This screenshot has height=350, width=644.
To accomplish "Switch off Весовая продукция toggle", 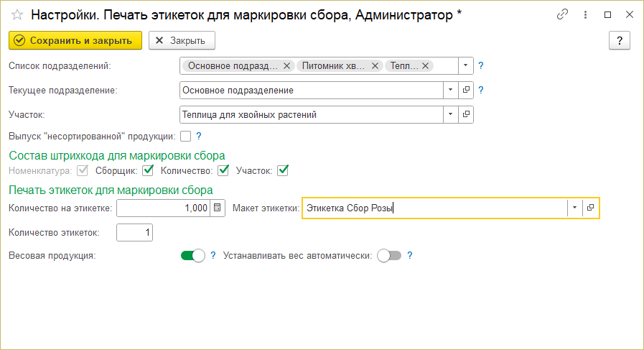I will click(192, 256).
